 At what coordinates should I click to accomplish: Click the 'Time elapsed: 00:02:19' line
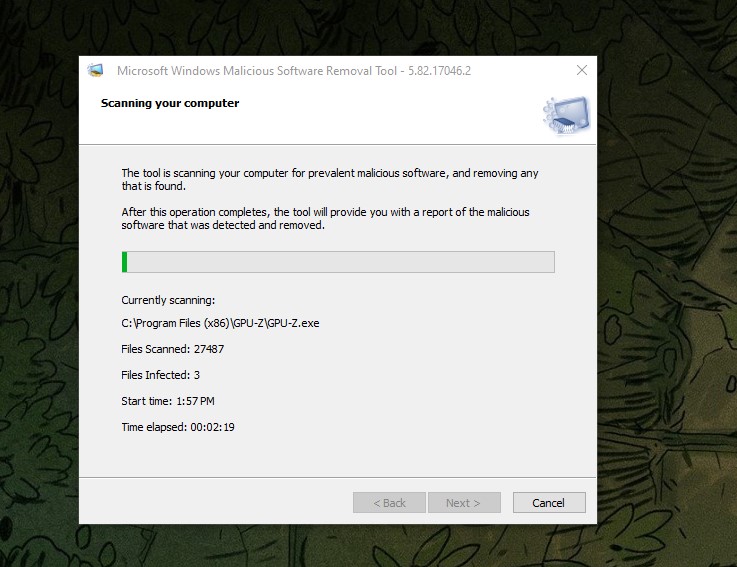click(x=178, y=427)
